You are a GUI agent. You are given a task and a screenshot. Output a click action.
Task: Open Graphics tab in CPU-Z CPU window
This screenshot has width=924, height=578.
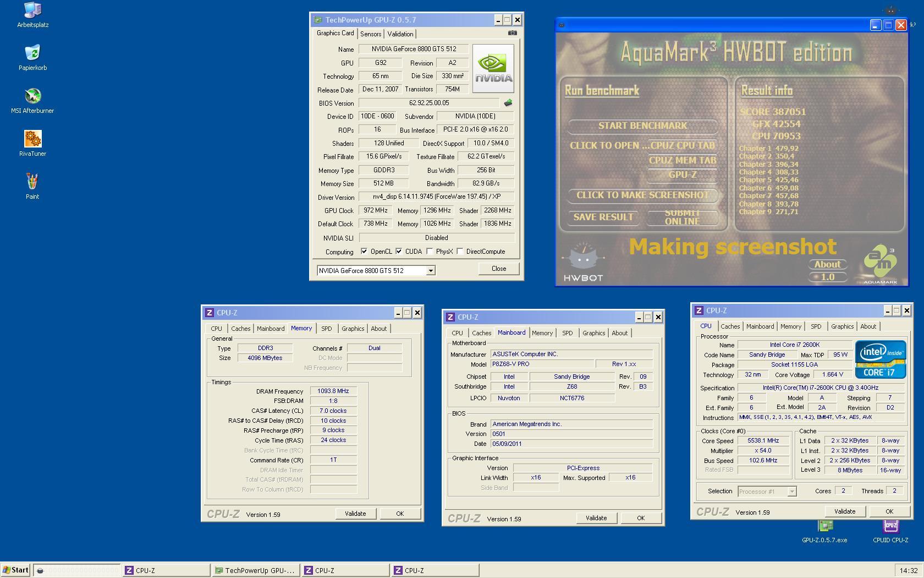click(842, 326)
